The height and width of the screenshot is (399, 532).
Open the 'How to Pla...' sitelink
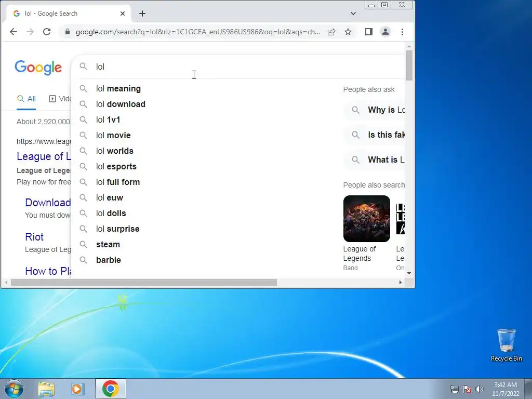click(48, 271)
